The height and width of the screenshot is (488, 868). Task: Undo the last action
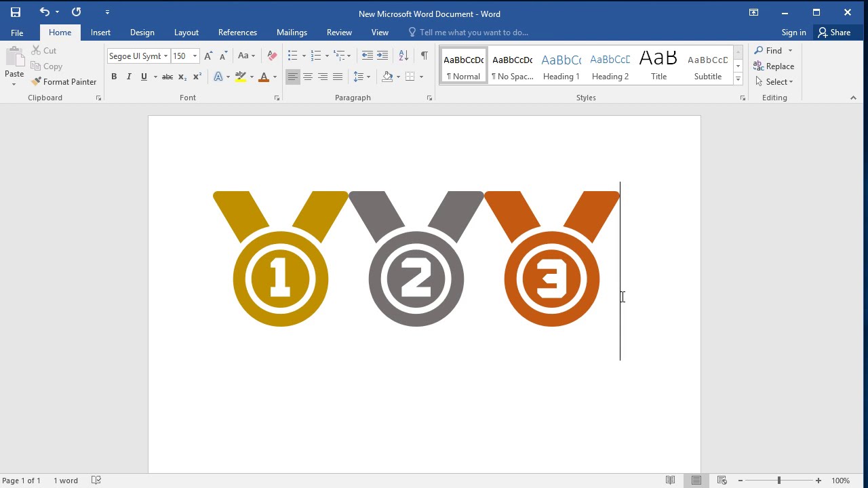tap(44, 12)
